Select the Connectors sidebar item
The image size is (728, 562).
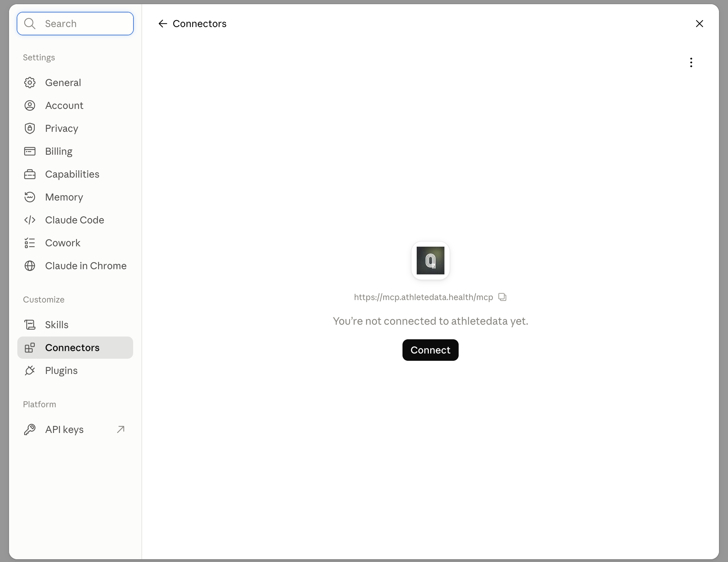pos(75,348)
